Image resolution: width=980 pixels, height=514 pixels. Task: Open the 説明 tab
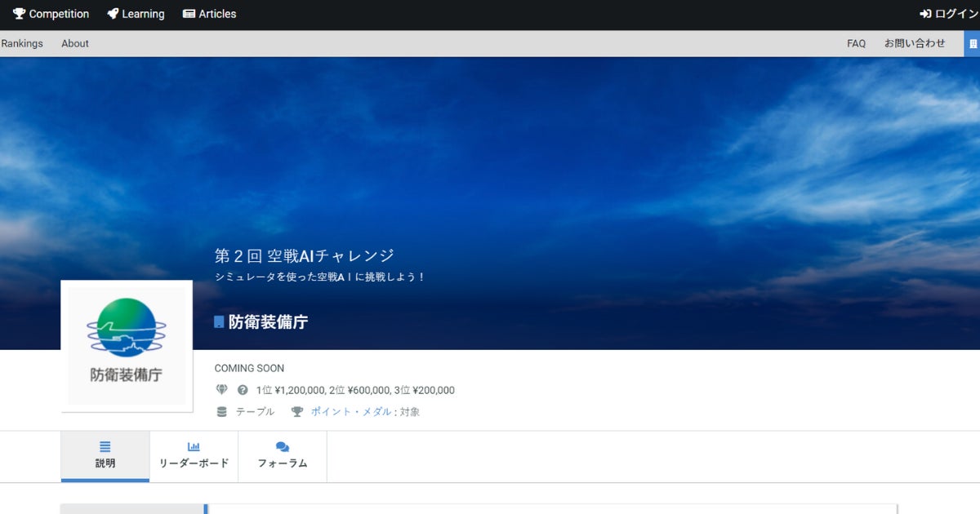click(x=105, y=455)
